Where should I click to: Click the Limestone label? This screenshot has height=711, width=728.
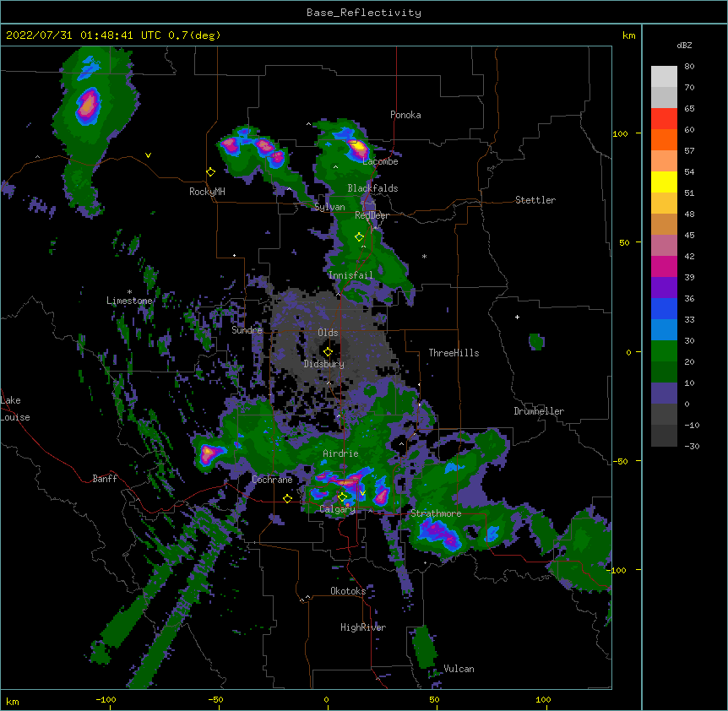click(129, 301)
